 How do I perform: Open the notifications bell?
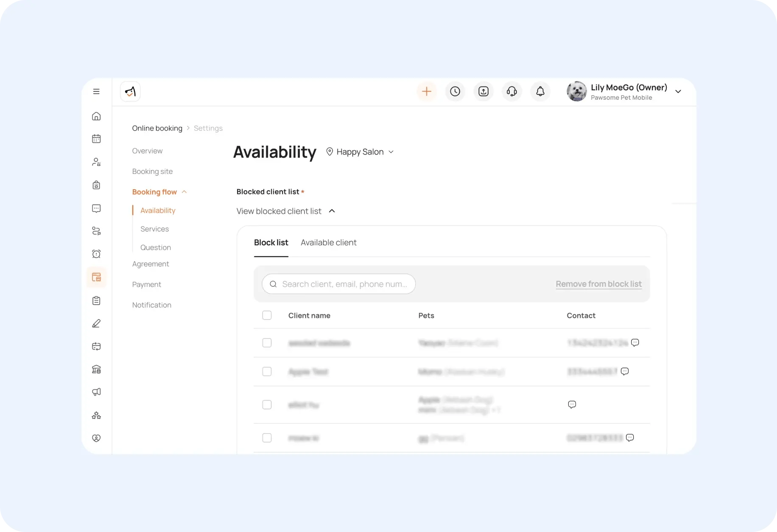(540, 92)
